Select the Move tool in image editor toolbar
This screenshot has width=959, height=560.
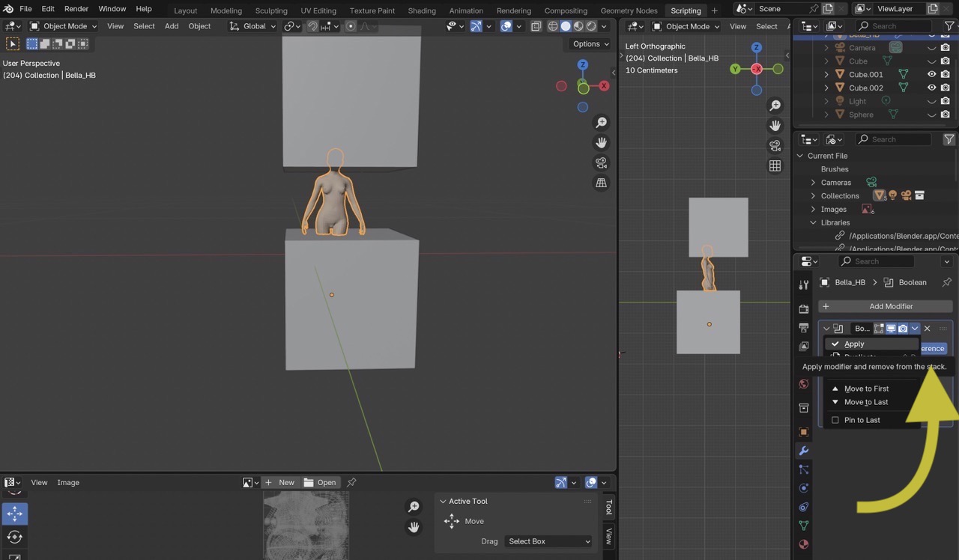(x=14, y=514)
